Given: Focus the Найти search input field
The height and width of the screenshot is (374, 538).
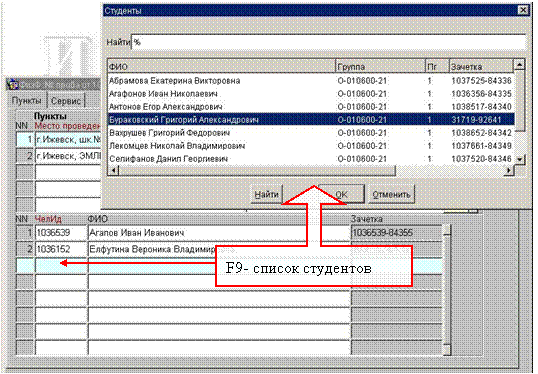Looking at the screenshot, I should coord(328,43).
